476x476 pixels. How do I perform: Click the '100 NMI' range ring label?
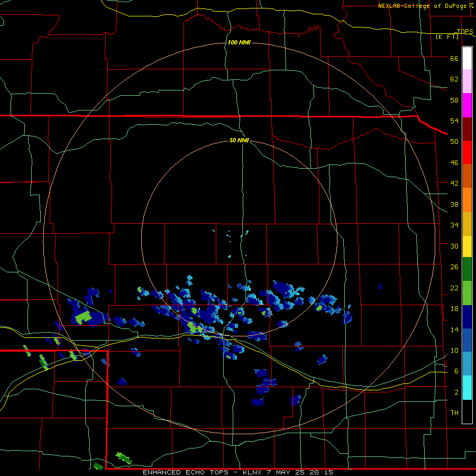tap(239, 42)
